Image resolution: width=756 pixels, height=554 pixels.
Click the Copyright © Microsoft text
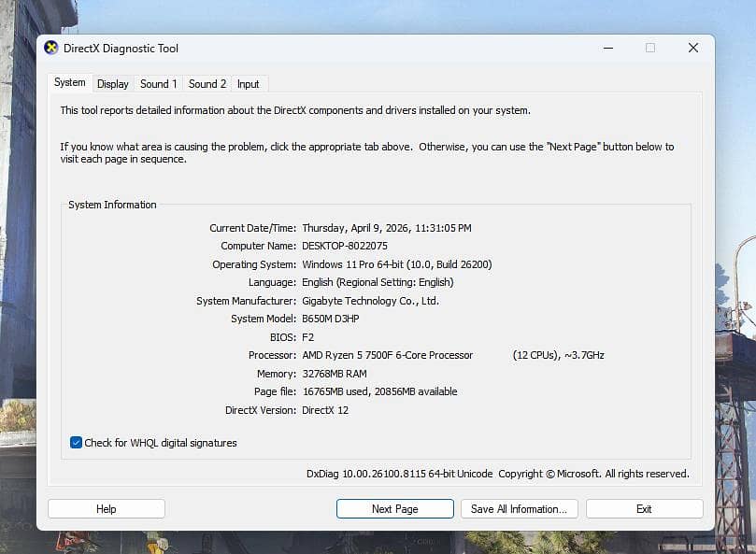tap(549, 474)
